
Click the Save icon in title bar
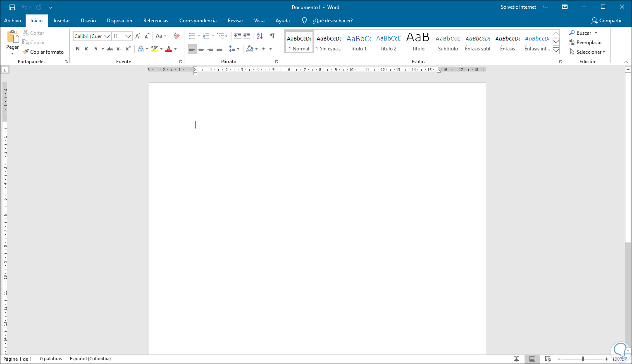pos(12,7)
